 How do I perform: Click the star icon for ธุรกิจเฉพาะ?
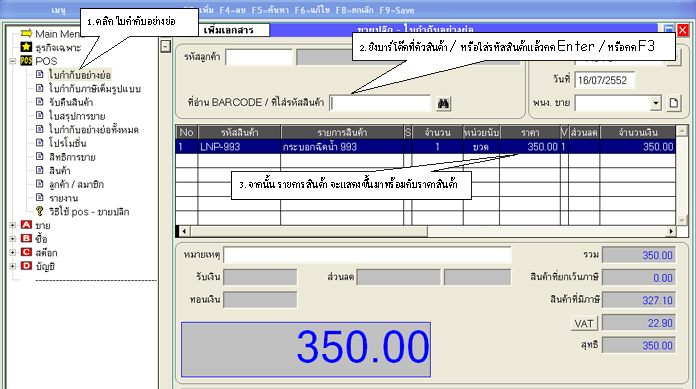point(26,47)
